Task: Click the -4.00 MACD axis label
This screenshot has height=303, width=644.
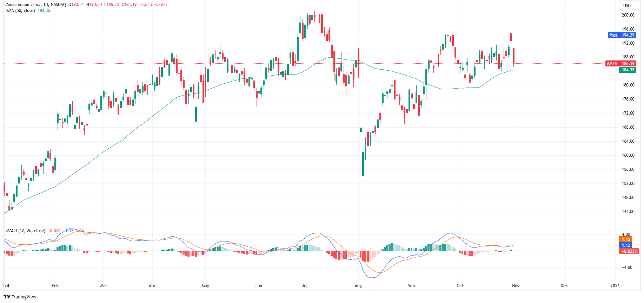Action: click(627, 267)
